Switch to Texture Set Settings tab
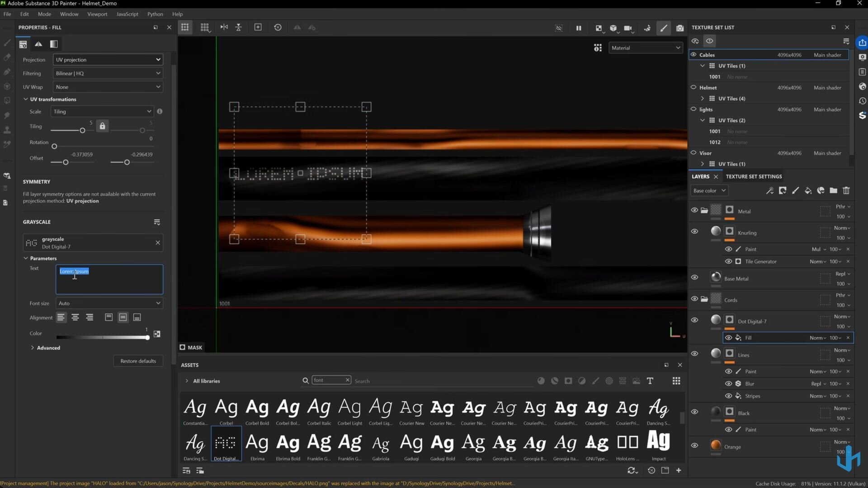 click(x=754, y=176)
